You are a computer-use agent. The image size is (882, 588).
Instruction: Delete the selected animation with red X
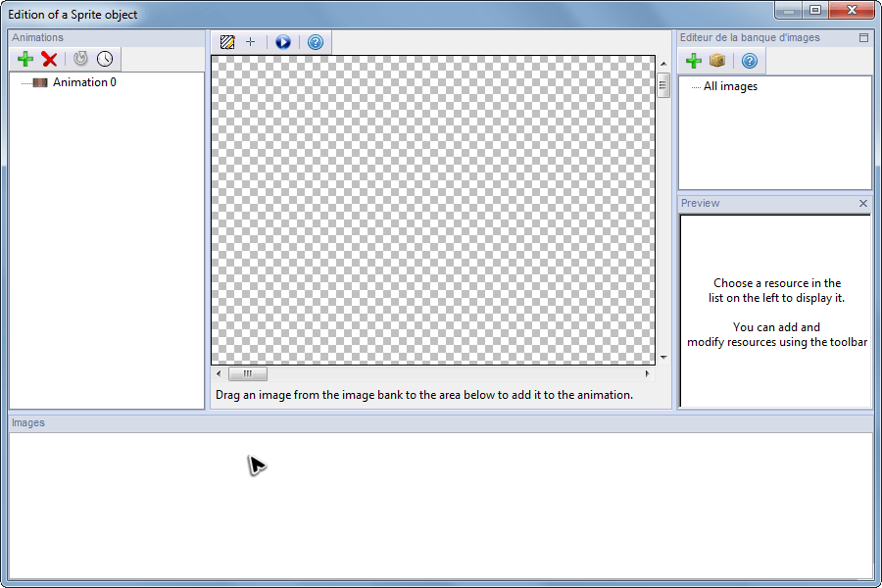(50, 59)
